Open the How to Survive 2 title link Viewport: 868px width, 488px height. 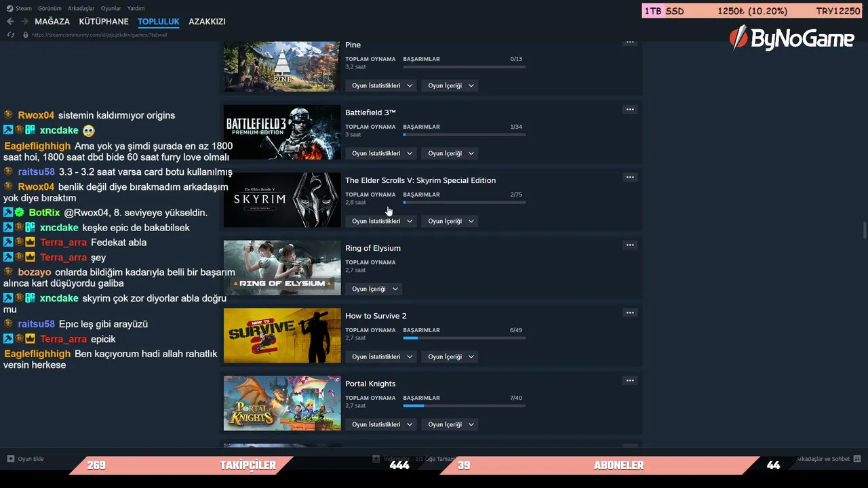click(x=376, y=316)
